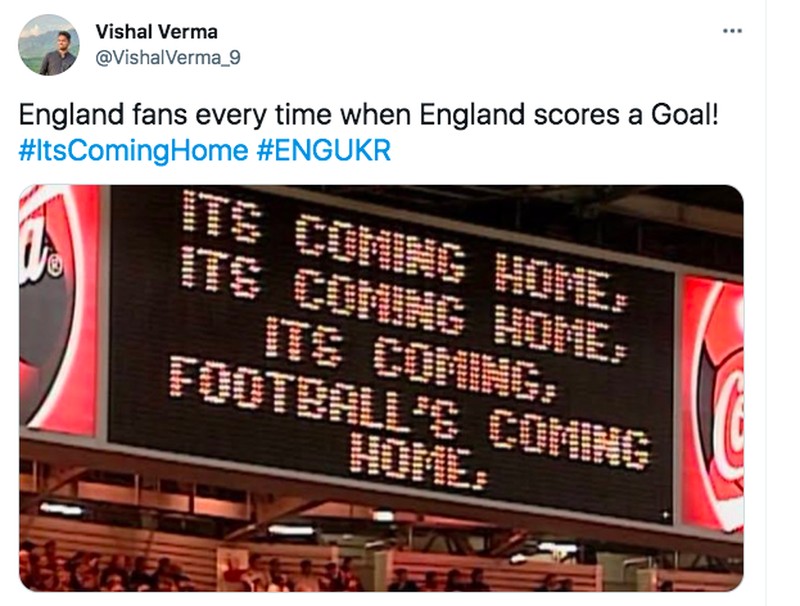The width and height of the screenshot is (800, 606).
Task: Click the "FOOTBALL'S COMING" scoreboard line
Action: 408,411
